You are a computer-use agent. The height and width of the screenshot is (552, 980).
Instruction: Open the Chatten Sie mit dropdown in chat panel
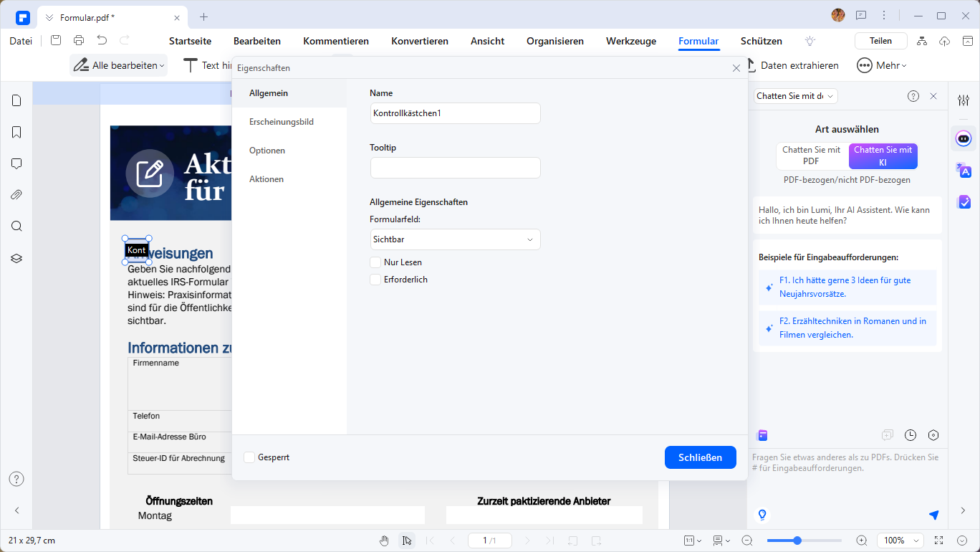pyautogui.click(x=795, y=96)
